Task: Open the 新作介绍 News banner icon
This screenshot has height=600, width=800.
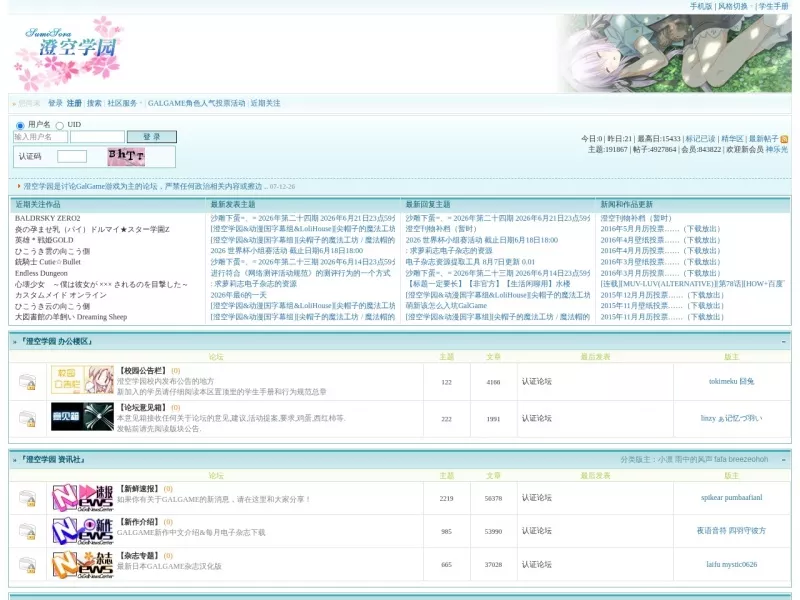Action: click(82, 531)
